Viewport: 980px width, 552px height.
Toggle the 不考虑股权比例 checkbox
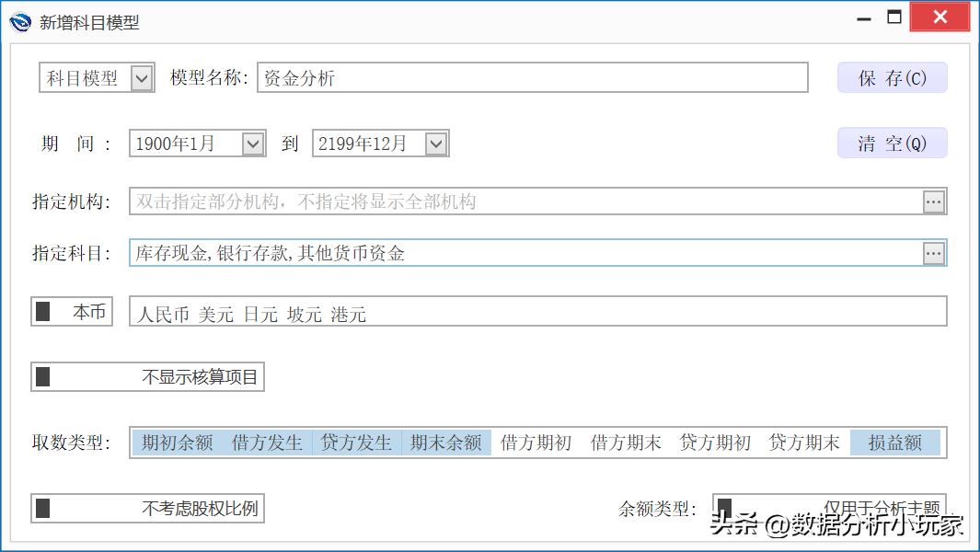pos(42,508)
